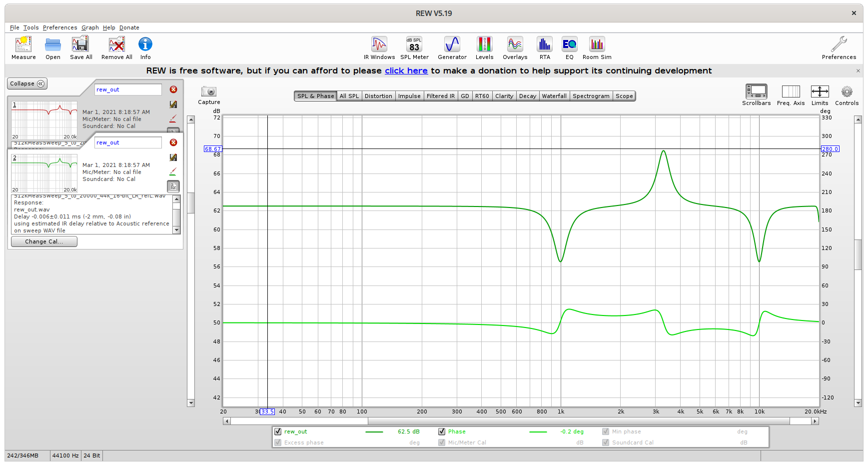
Task: Toggle graph Scrollbars icon
Action: (x=756, y=91)
